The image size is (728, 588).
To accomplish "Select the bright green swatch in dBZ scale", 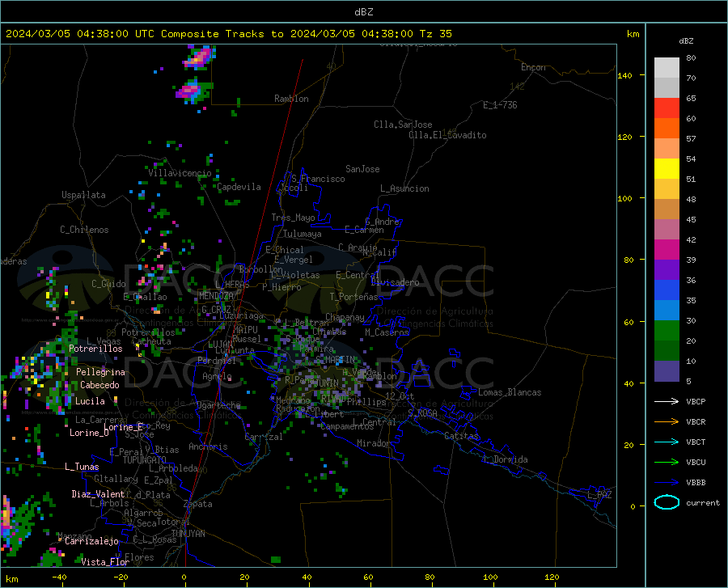I will pos(667,331).
